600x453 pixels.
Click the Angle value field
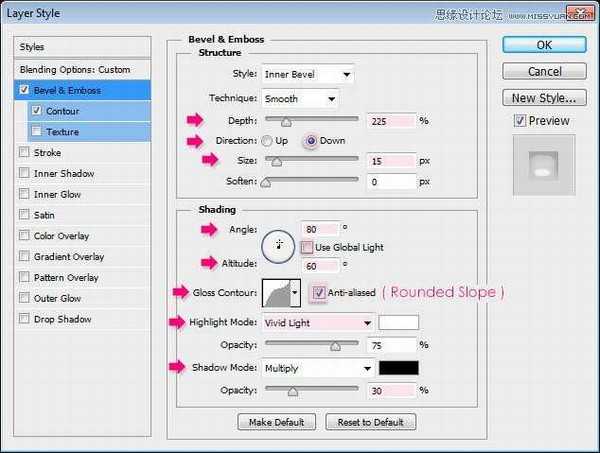(x=320, y=229)
